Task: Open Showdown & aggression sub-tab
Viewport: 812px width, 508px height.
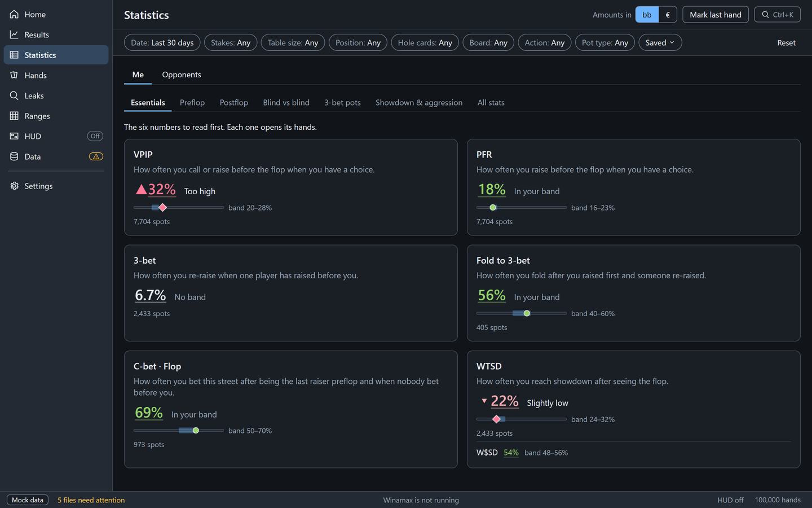Action: [x=419, y=102]
